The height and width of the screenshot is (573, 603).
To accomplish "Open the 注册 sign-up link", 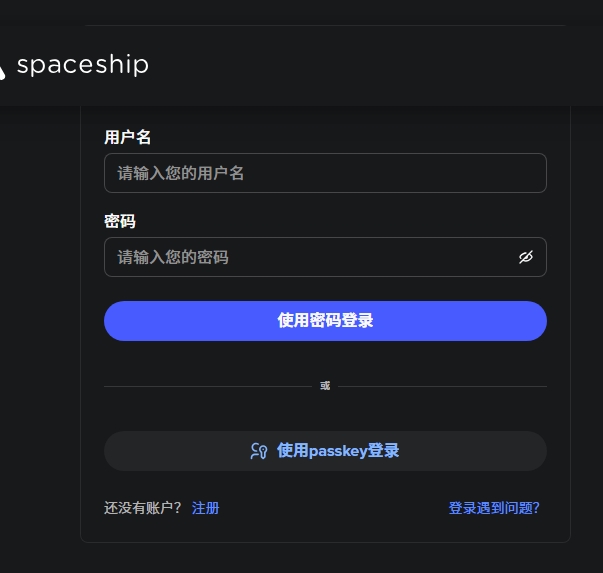I will 205,508.
